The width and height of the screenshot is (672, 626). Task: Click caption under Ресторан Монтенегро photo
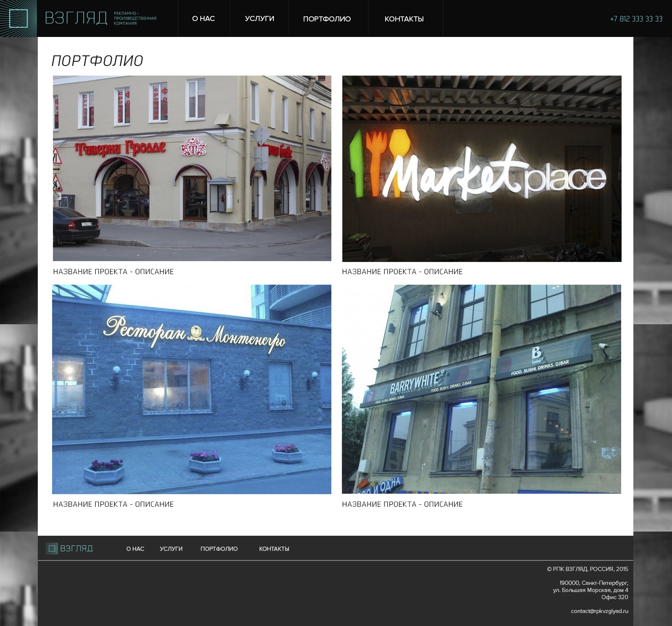(113, 504)
